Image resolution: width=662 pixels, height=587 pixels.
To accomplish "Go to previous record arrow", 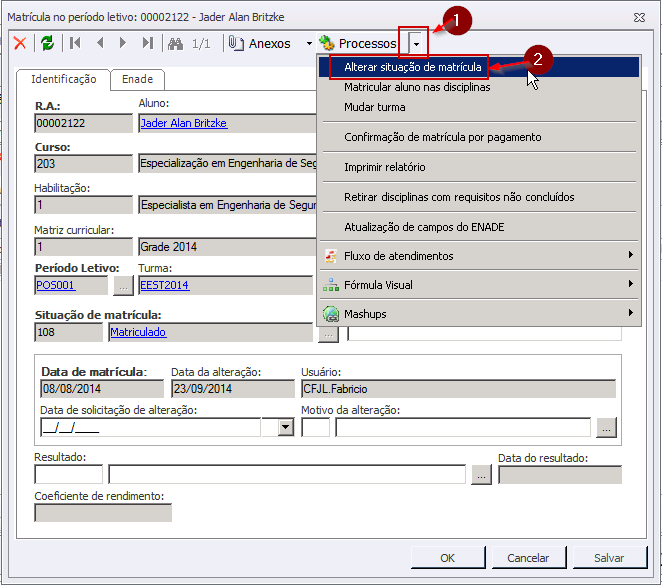I will pos(100,43).
